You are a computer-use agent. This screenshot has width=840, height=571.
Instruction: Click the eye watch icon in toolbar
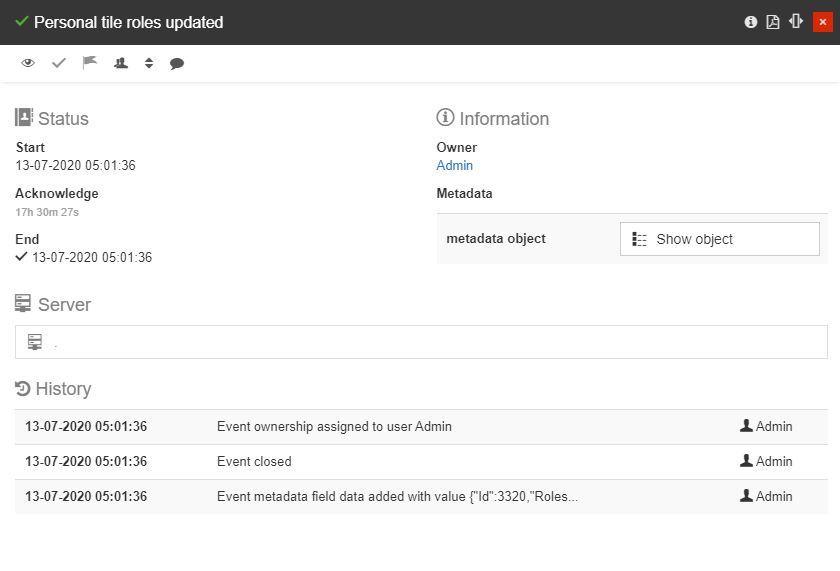(28, 63)
